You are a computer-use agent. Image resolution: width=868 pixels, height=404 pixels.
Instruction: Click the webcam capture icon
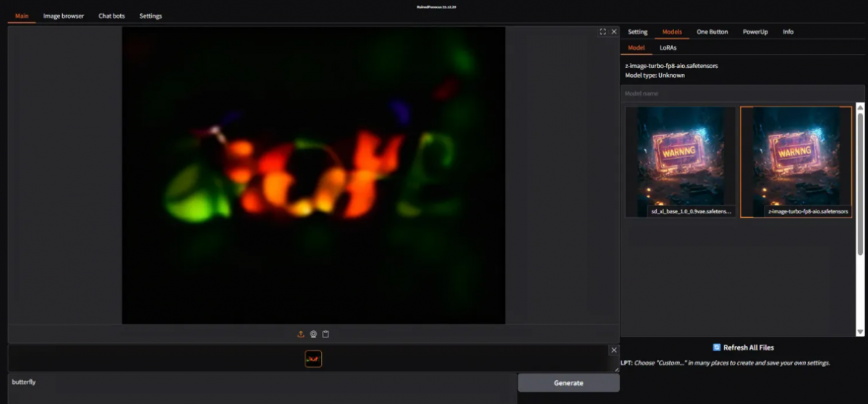(x=313, y=334)
